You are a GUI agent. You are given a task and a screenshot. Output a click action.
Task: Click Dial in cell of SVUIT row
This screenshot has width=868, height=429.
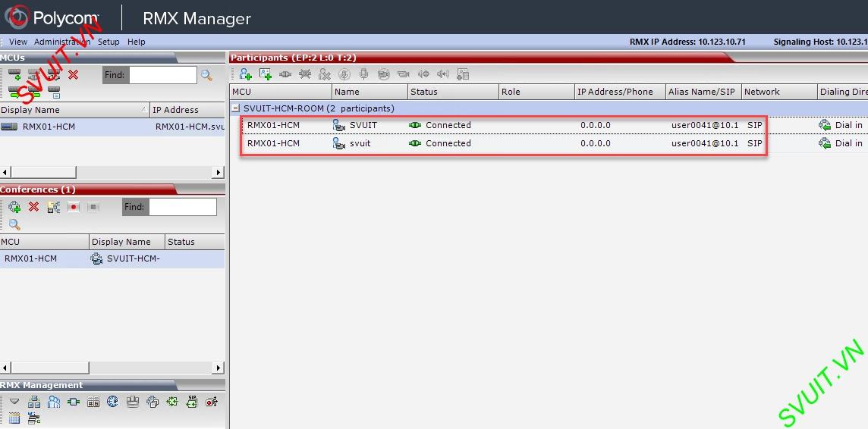(841, 125)
